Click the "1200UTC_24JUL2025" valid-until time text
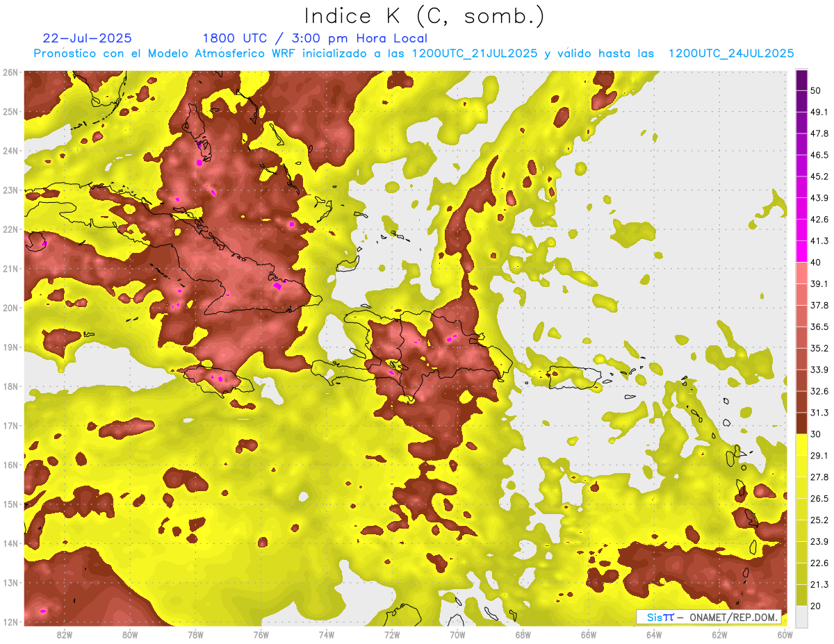This screenshot has width=834, height=644. pyautogui.click(x=731, y=53)
